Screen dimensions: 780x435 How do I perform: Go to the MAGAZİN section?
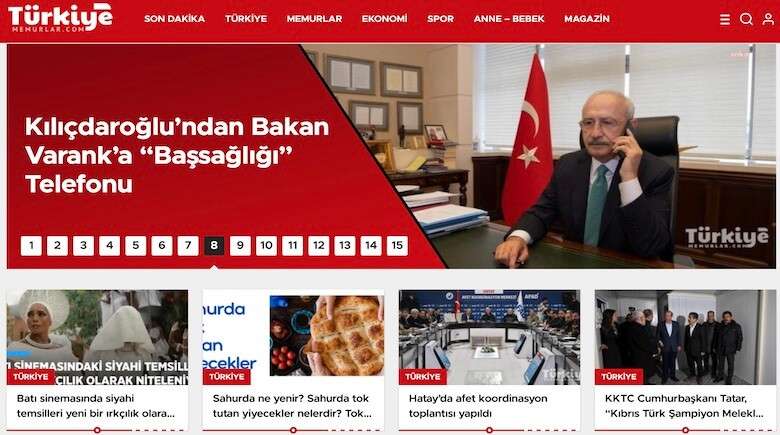click(x=587, y=19)
